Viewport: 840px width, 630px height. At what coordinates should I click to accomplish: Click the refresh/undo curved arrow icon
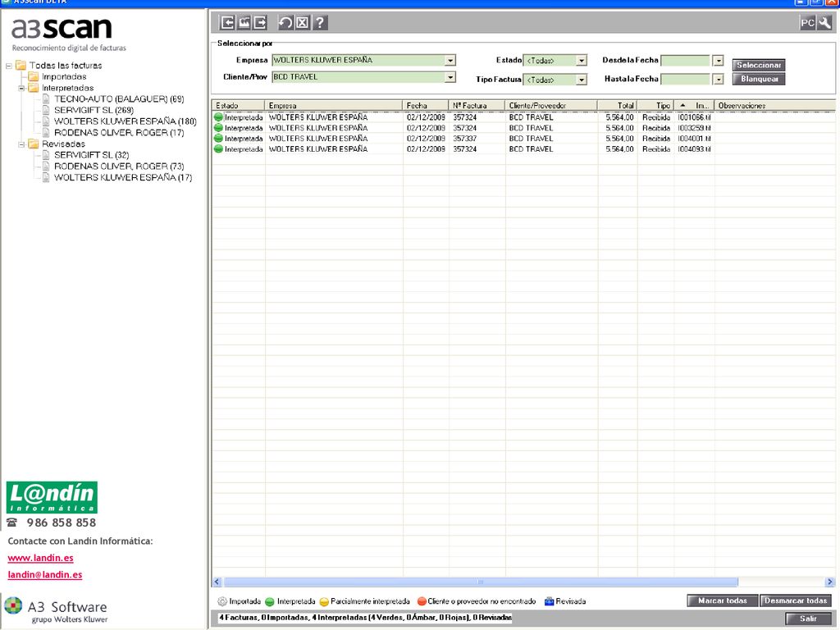[x=285, y=22]
